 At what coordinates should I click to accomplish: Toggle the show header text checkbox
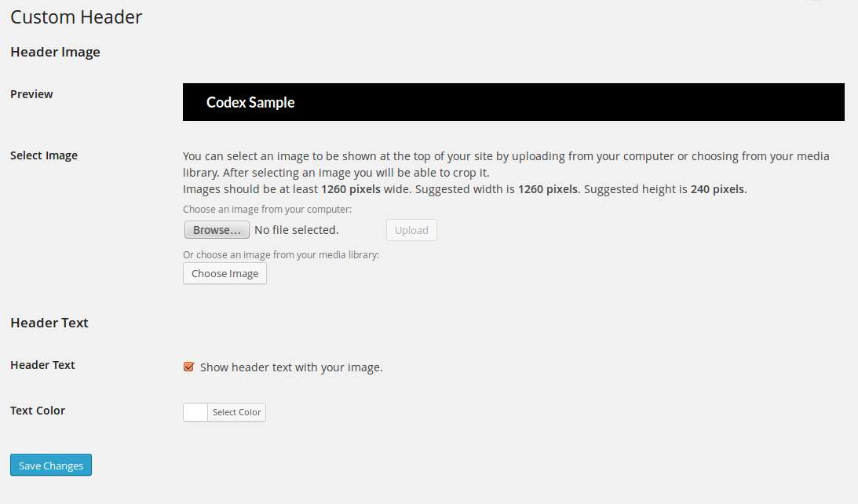coord(188,367)
